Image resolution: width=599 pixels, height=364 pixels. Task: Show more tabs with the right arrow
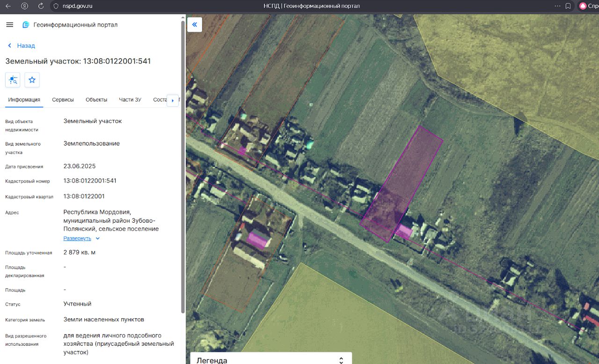pos(173,100)
